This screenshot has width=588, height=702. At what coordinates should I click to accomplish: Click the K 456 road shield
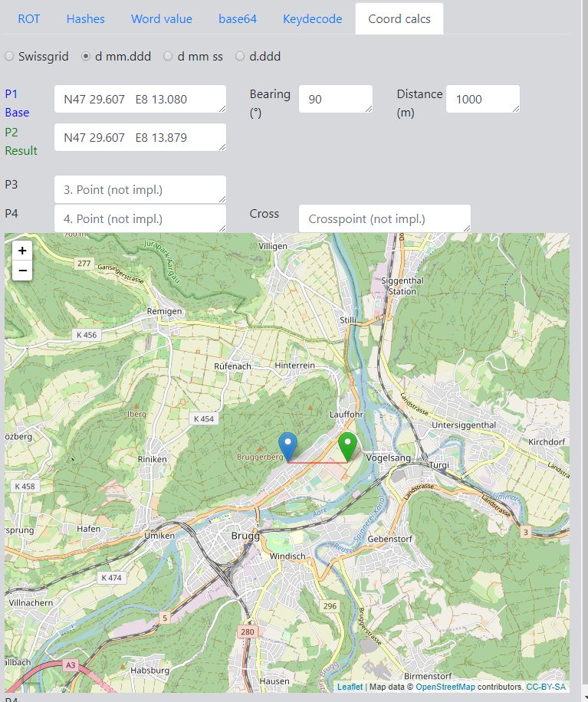[x=87, y=334]
